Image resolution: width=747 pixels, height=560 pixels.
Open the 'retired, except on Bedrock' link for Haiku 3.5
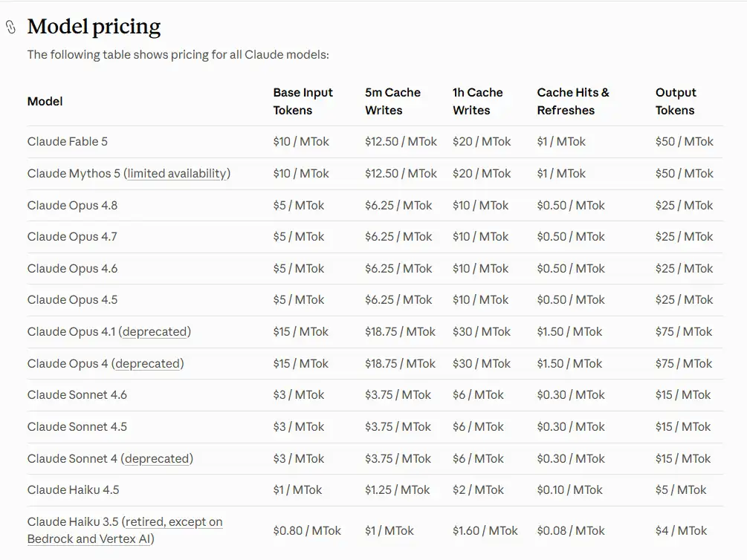coord(125,530)
